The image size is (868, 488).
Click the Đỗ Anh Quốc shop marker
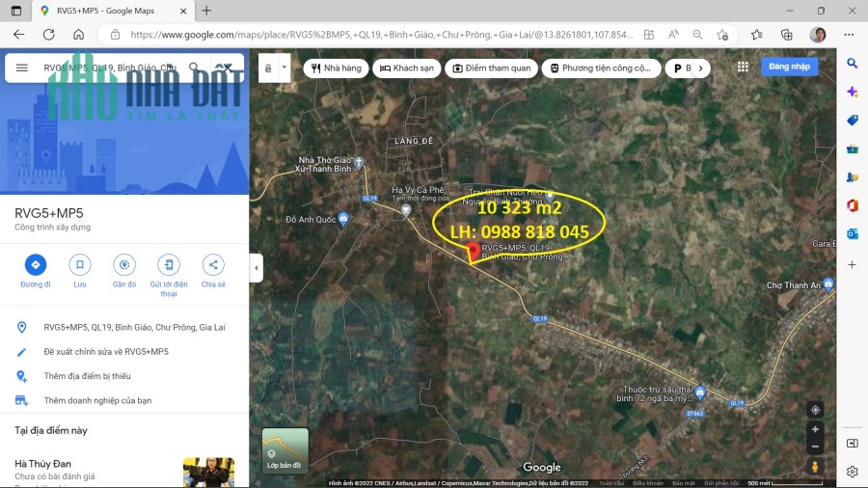point(343,219)
